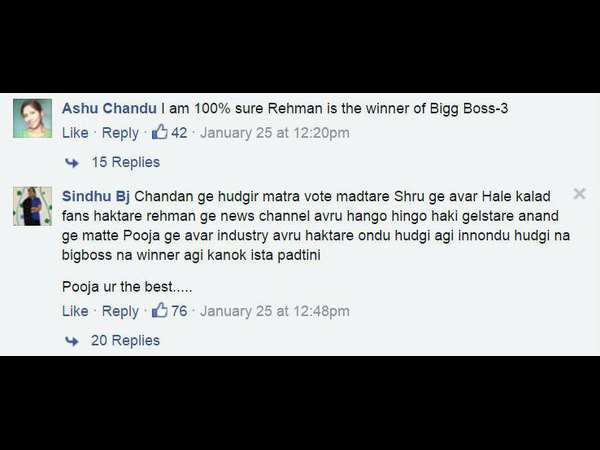View the 42 likes count
The image size is (600, 450).
pos(179,133)
